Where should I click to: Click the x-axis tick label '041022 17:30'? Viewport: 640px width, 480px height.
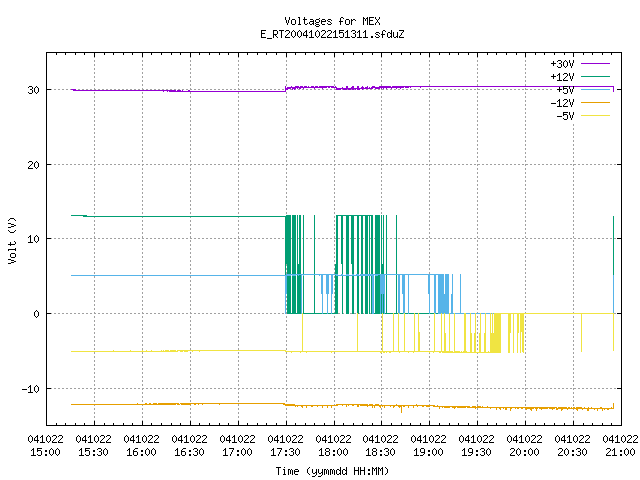[x=286, y=446]
